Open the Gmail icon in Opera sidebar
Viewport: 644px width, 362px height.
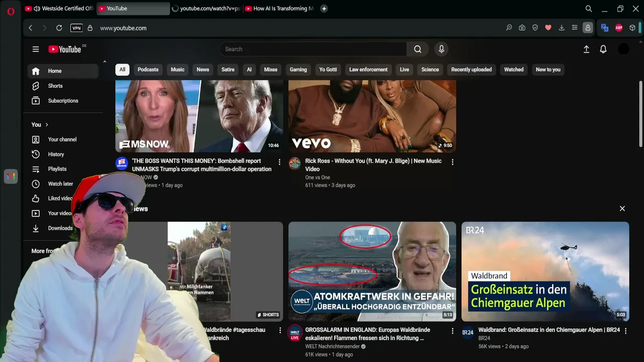tap(11, 176)
